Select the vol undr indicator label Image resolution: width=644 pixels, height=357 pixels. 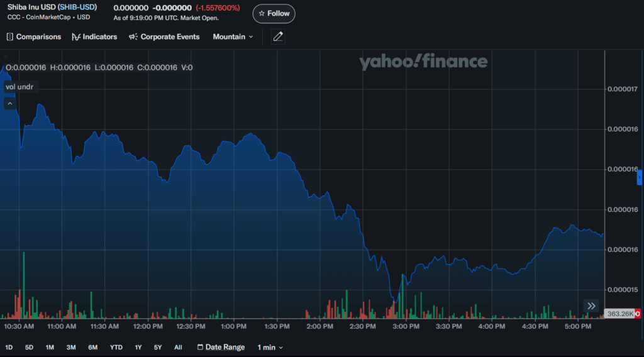tap(19, 87)
